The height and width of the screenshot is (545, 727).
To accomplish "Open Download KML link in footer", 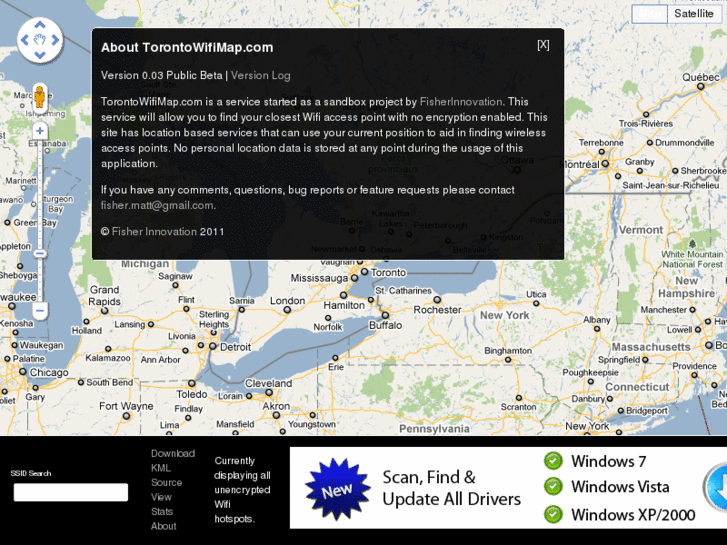I will click(172, 461).
